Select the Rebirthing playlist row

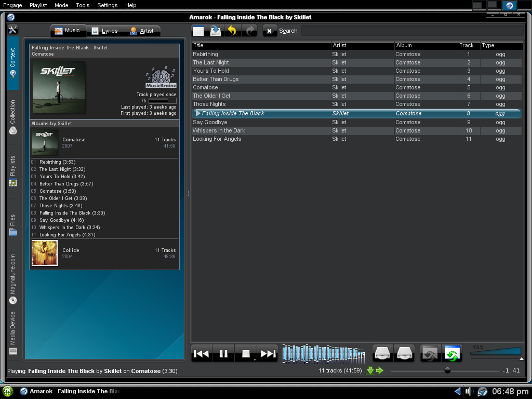pyautogui.click(x=357, y=54)
